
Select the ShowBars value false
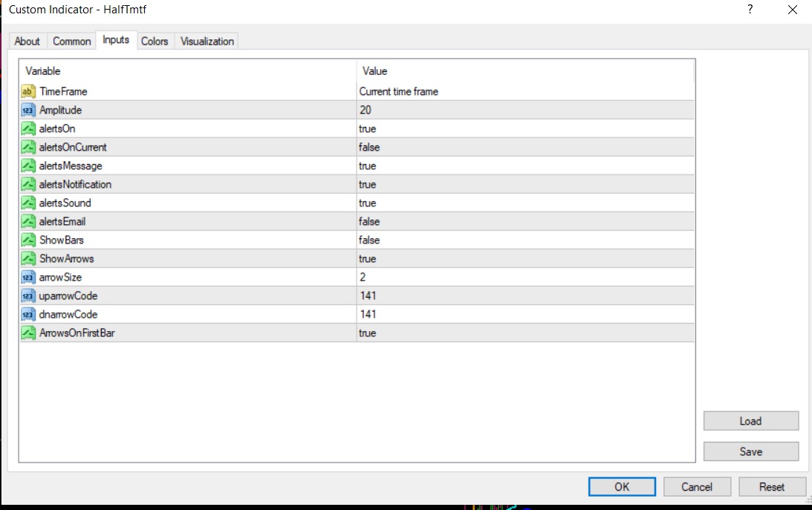tap(369, 241)
